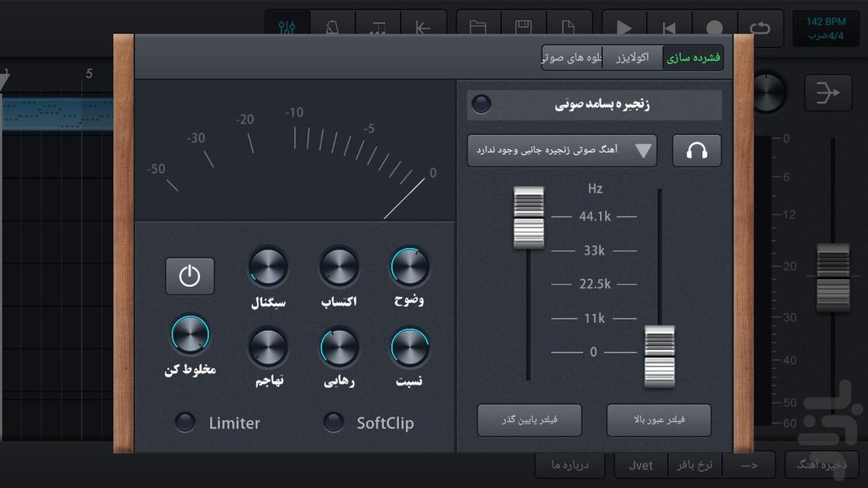Click the compressor power button
This screenshot has height=488, width=868.
[x=190, y=277]
